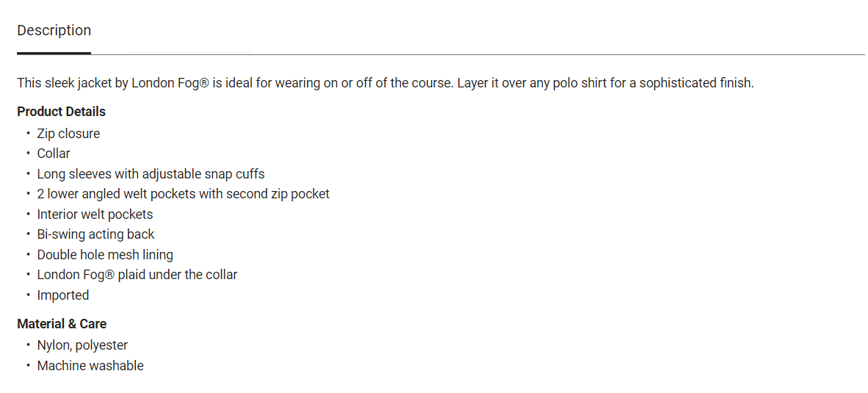
Task: Click the Machine washable care item
Action: [x=90, y=366]
